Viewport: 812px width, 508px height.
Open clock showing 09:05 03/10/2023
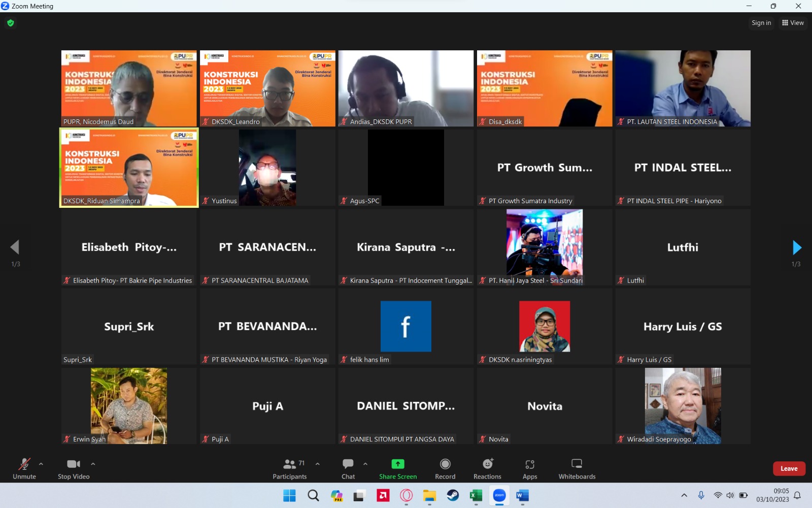point(772,495)
